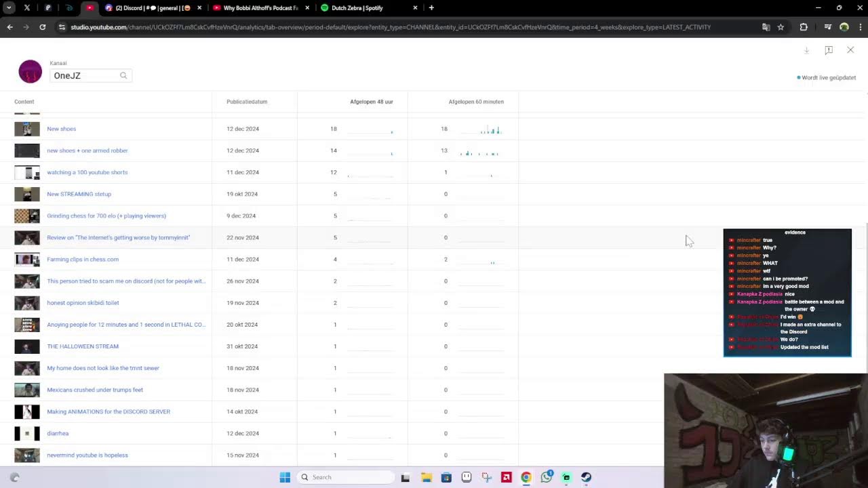Click 'Wordt live geüpdatet' status text
Screen dimensions: 868x488
point(829,78)
